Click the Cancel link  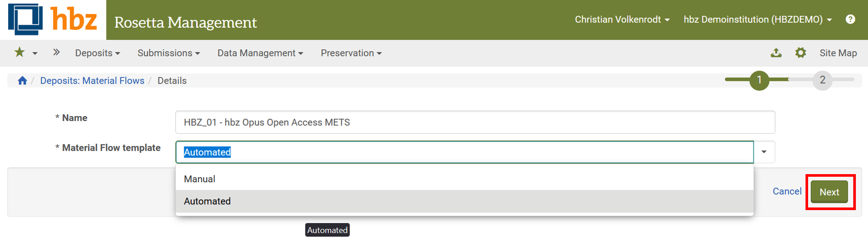point(787,191)
